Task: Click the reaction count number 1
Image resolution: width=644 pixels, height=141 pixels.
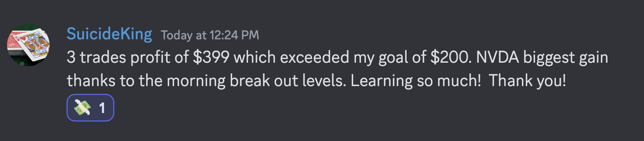Action: (102, 108)
